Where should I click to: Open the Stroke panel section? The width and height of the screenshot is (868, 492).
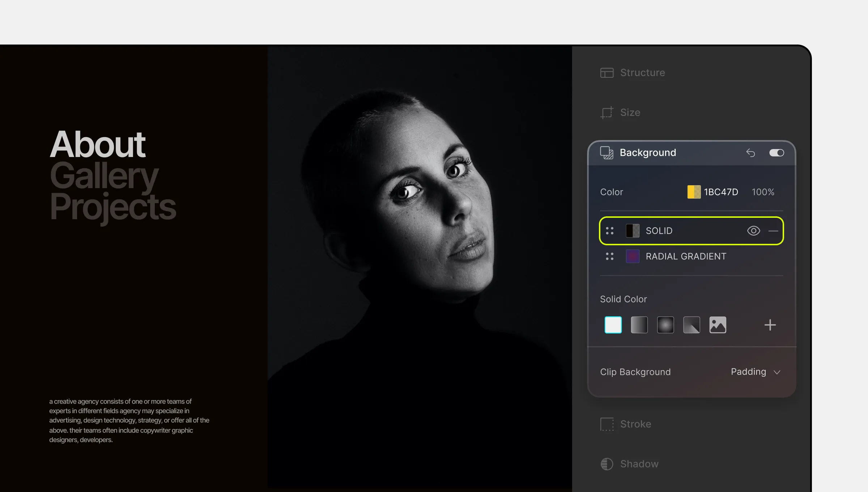tap(626, 424)
